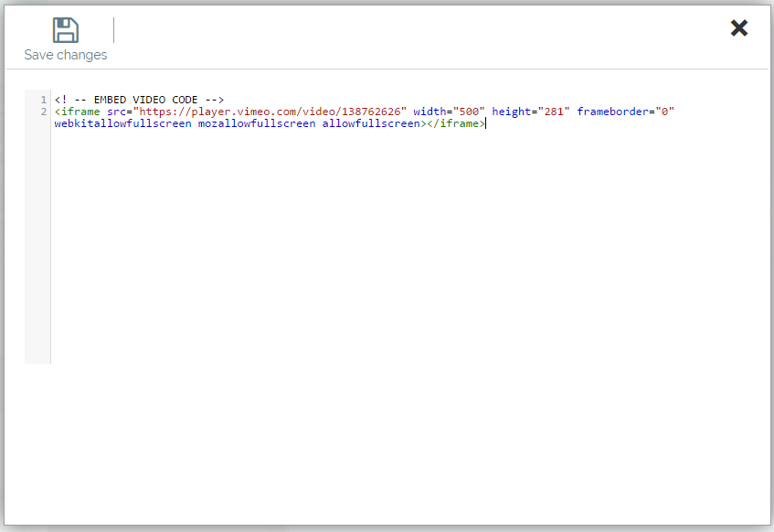Click the src attribute name

[x=116, y=112]
